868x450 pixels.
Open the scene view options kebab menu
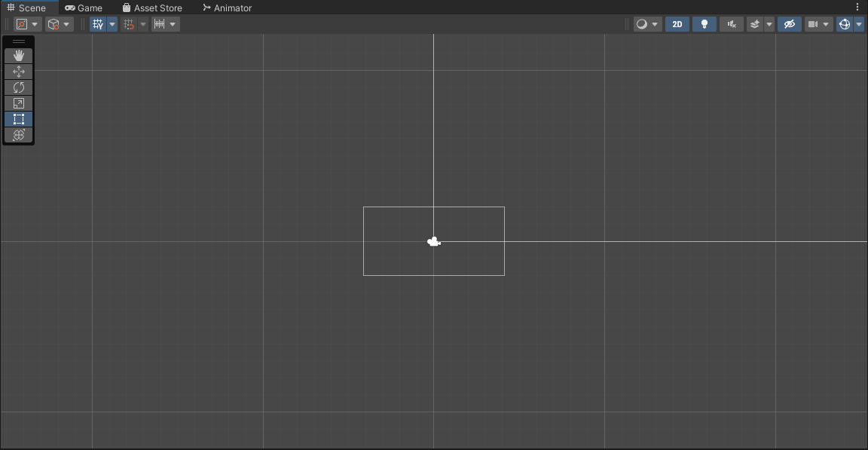pos(856,7)
